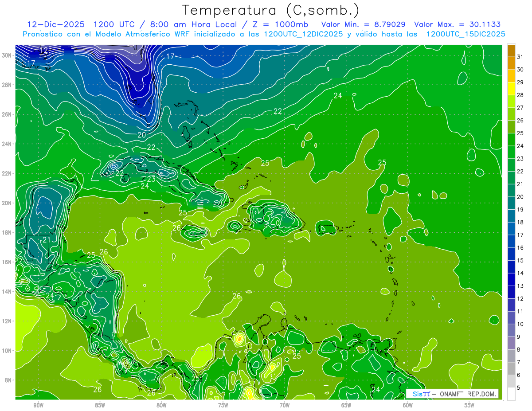
Task: Select the "22N" latitude axis label
Action: [7, 173]
